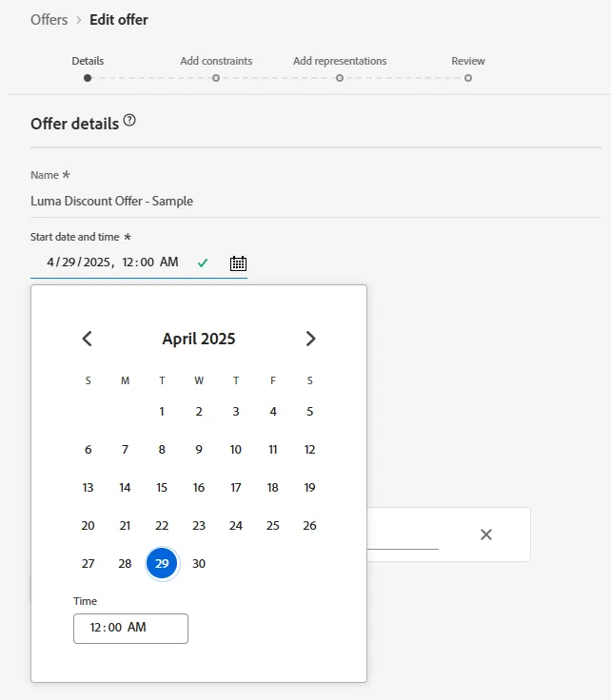Image resolution: width=611 pixels, height=700 pixels.
Task: Choose the 30th in calendar
Action: click(x=199, y=563)
